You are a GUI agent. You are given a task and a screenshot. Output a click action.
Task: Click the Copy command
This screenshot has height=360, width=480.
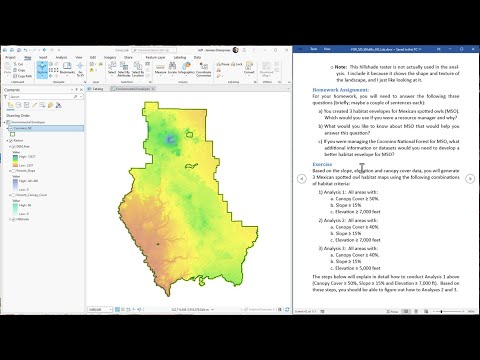19,70
